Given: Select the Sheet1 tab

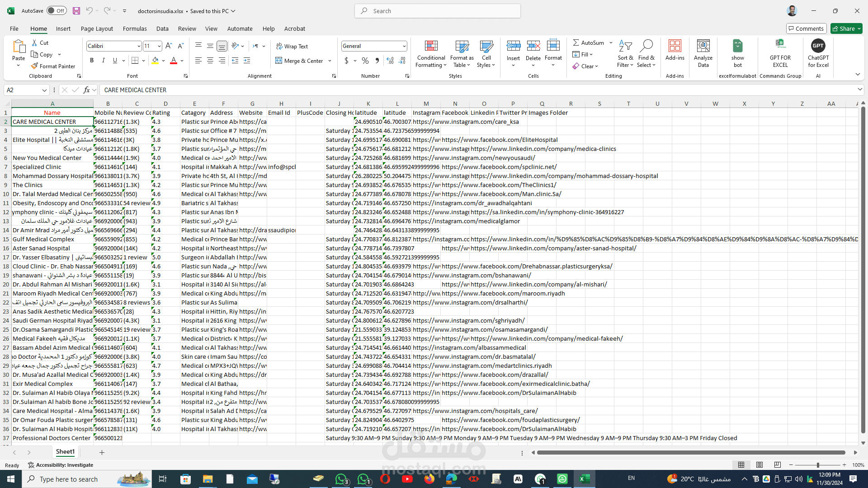Looking at the screenshot, I should tap(65, 452).
